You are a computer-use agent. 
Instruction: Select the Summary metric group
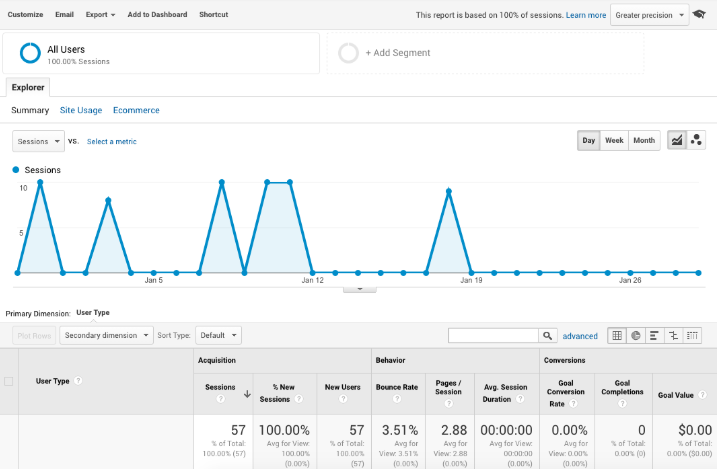(x=30, y=110)
